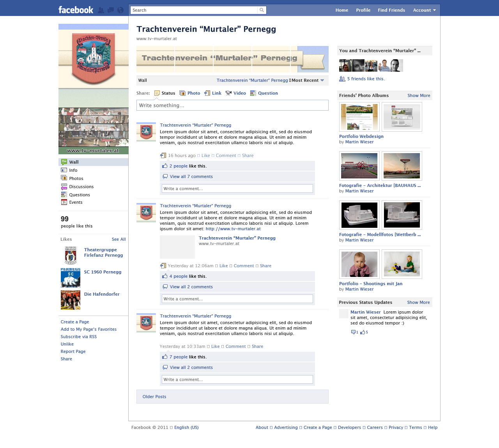Click the 'Write something...' box
The width and height of the screenshot is (499, 448).
point(232,105)
